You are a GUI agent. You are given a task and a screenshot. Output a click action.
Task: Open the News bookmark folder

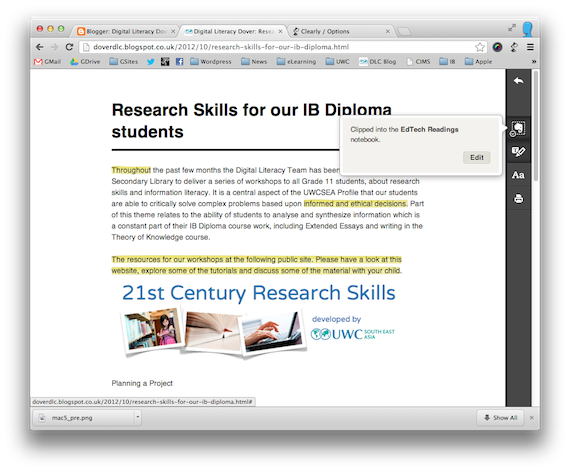254,62
